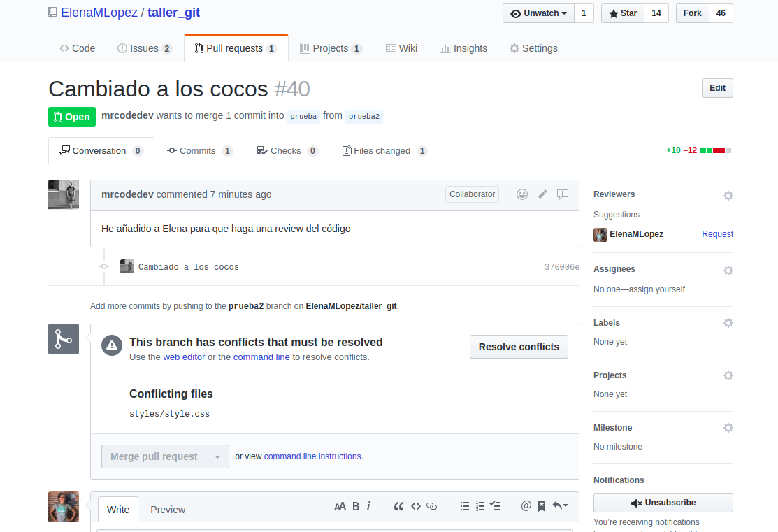The width and height of the screenshot is (778, 532).
Task: Select the Write tab
Action: pos(118,510)
